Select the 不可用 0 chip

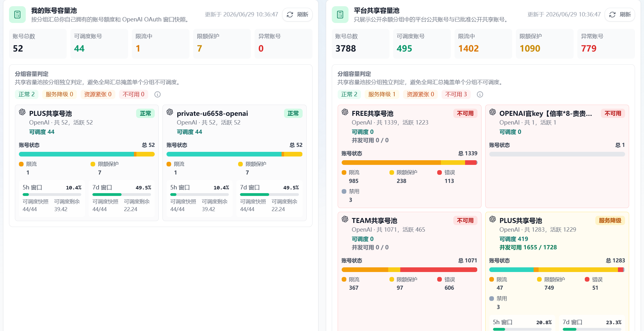tap(134, 94)
